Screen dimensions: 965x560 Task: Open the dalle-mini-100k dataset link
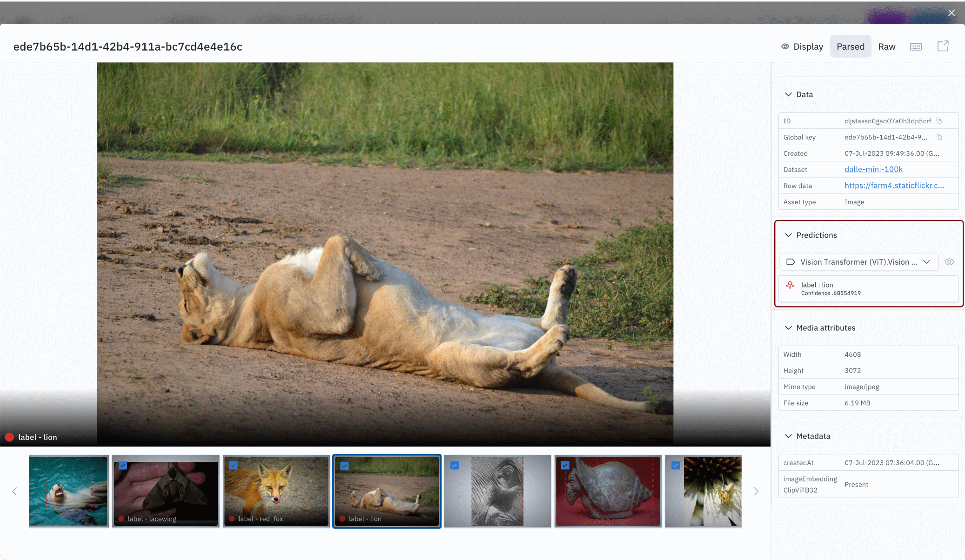(873, 169)
